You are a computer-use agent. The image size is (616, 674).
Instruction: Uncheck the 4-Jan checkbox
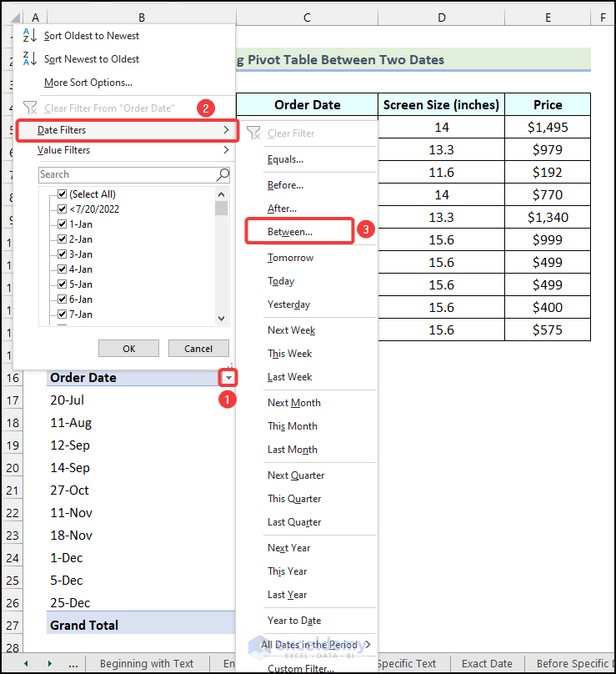click(x=63, y=269)
